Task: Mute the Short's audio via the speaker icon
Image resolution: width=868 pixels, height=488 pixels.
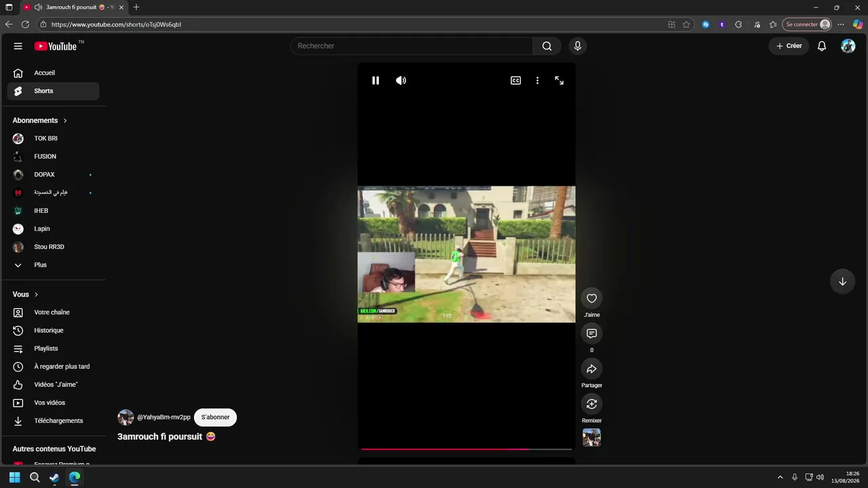Action: point(401,81)
